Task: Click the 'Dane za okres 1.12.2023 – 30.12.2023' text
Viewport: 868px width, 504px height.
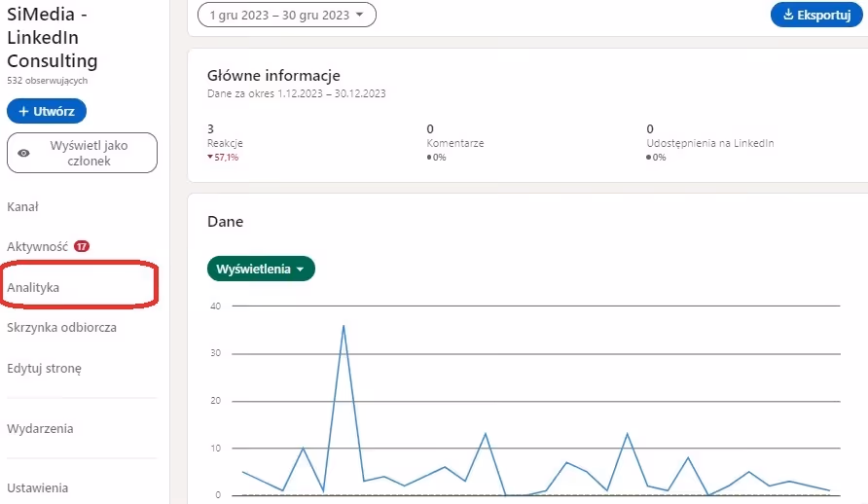Action: 296,93
